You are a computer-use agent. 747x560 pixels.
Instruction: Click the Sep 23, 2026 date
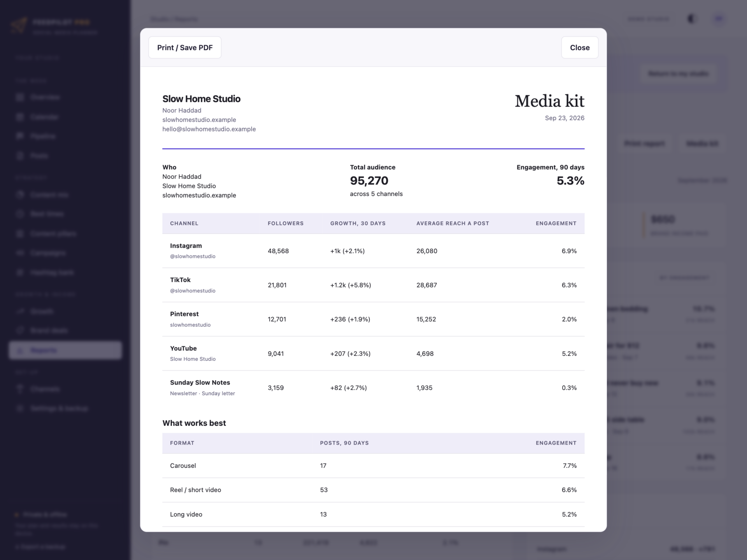click(x=565, y=118)
